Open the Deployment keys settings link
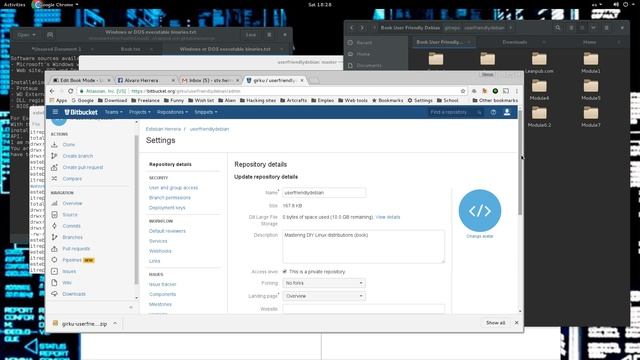Image resolution: width=640 pixels, height=360 pixels. tap(167, 208)
